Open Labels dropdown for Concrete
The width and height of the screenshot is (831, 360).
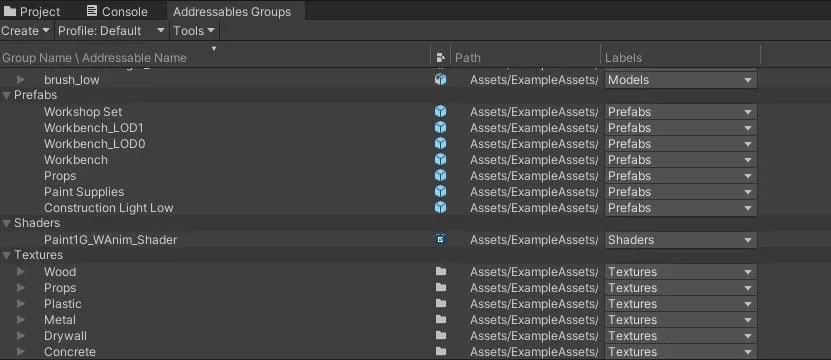(680, 351)
